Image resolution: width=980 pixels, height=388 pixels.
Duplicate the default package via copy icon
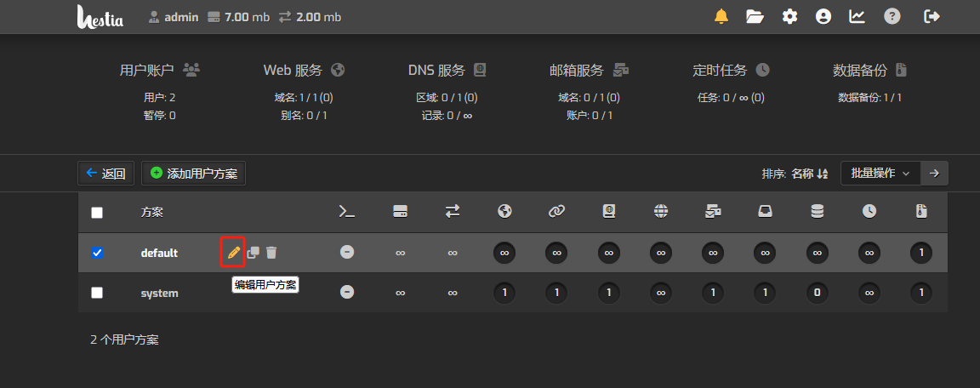(x=253, y=253)
